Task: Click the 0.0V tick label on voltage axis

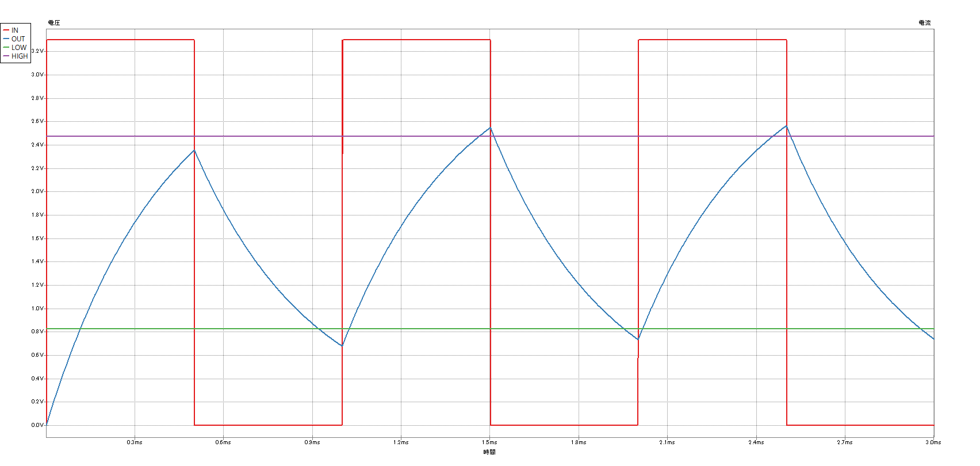Action: pos(37,425)
